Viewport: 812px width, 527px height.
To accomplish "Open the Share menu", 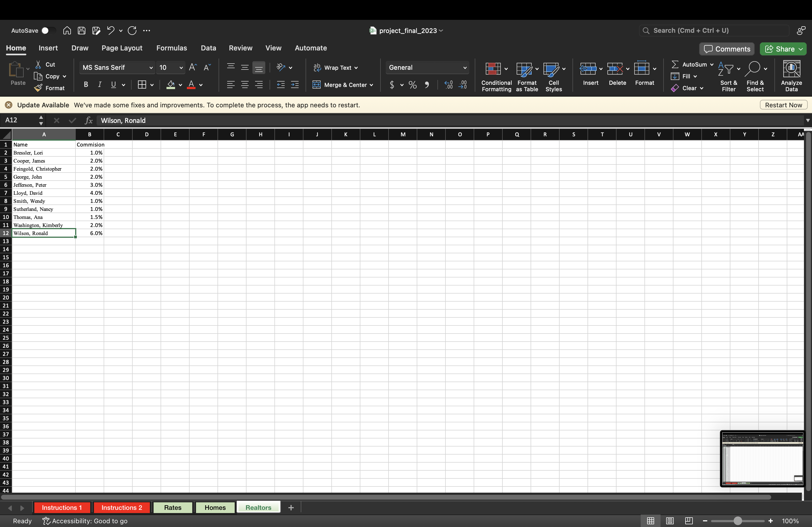I will (783, 49).
